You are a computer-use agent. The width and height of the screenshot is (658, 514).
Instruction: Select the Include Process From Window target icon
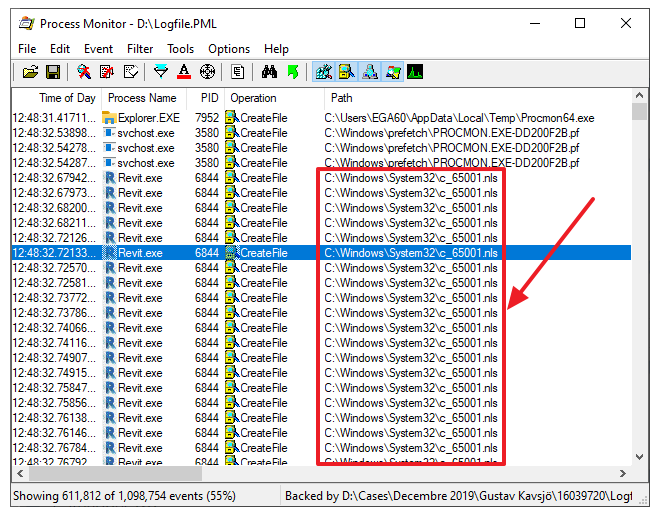click(x=207, y=72)
